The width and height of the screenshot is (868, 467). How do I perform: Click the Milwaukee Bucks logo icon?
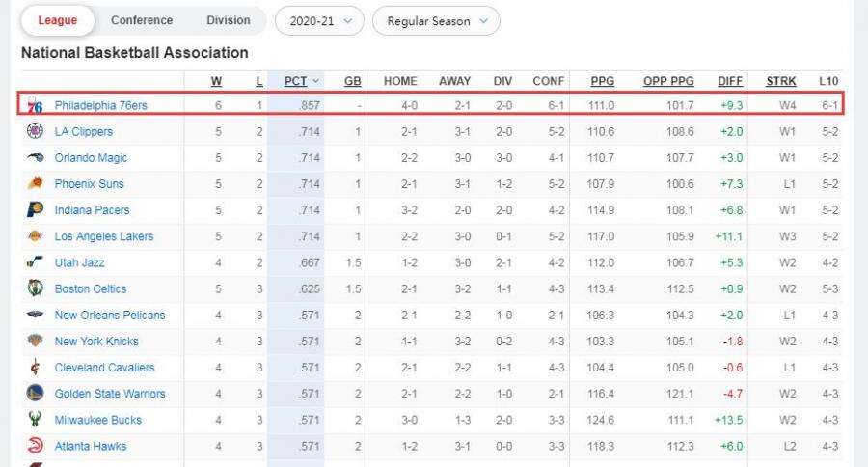[35, 420]
